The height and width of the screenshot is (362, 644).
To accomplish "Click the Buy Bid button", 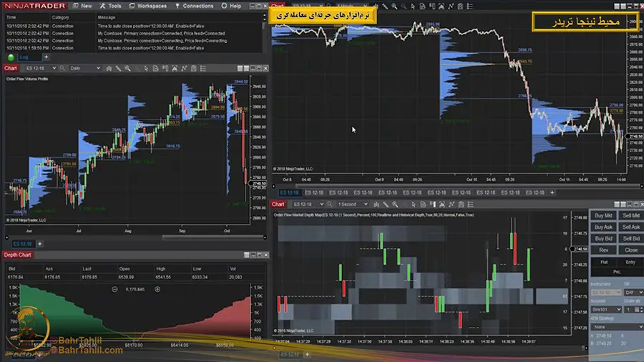I will pyautogui.click(x=603, y=238).
